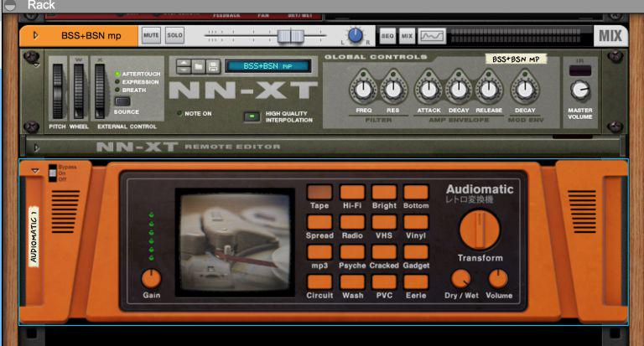The image size is (644, 346).
Task: Click the Audiomatic Gain knob
Action: (151, 279)
